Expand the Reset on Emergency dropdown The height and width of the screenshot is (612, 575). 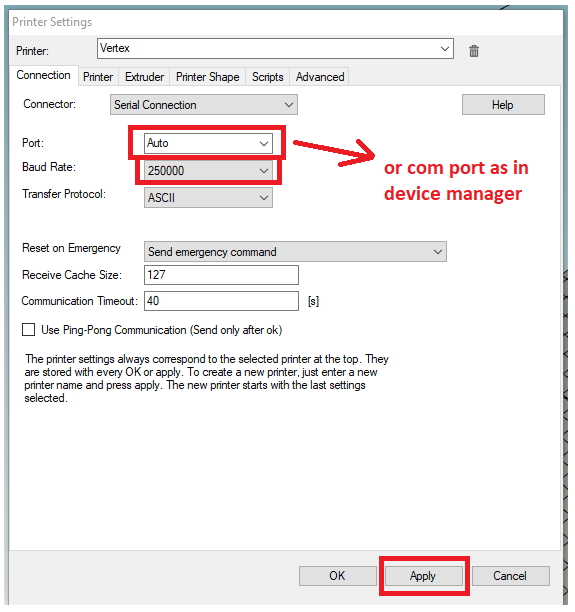pos(295,252)
